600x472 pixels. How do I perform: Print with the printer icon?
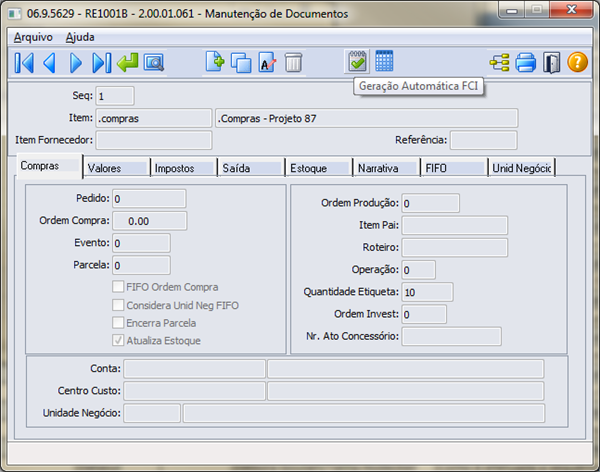(526, 63)
